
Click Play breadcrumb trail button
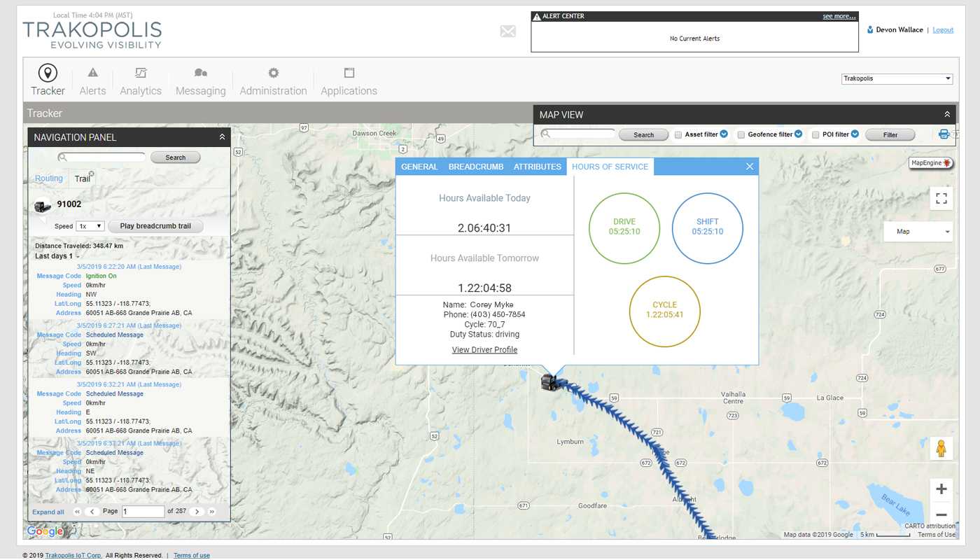tap(155, 226)
